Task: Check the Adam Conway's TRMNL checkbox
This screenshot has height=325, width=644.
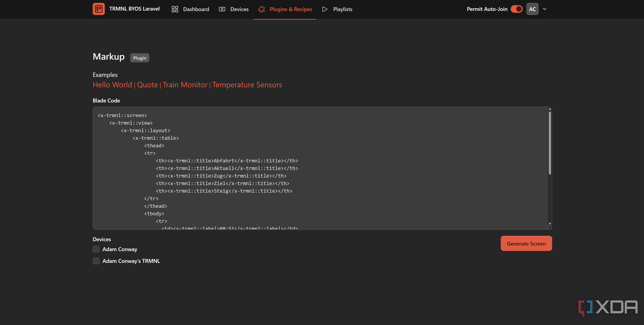Action: [x=96, y=261]
